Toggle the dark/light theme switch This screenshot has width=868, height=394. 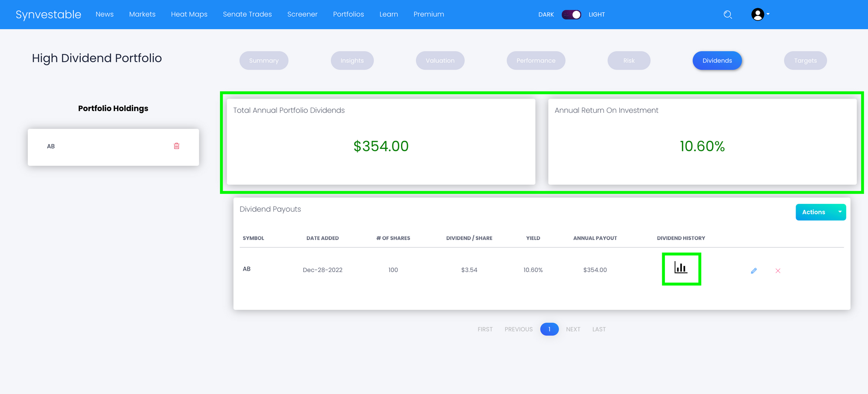571,15
